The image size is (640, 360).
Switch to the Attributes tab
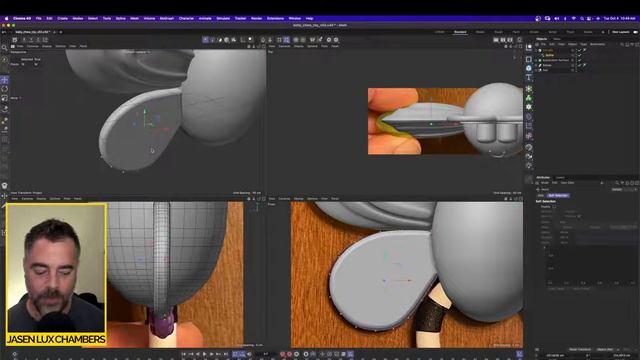[543, 178]
